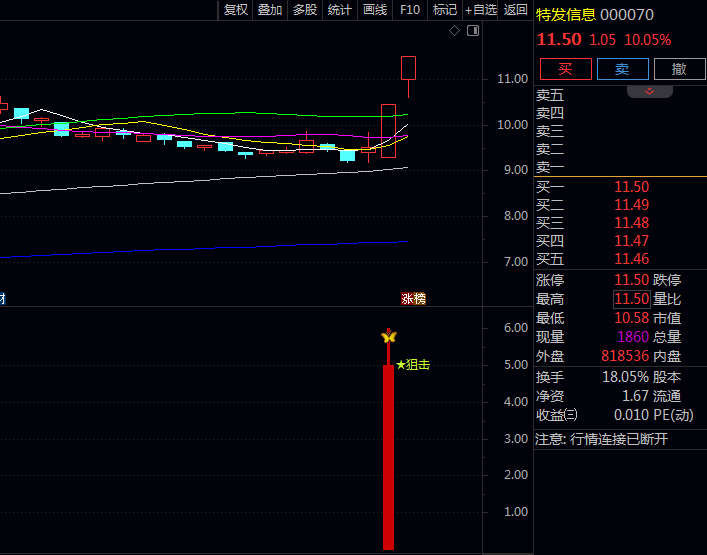The image size is (707, 555).
Task: Click the blue 卖 sell button
Action: click(622, 69)
